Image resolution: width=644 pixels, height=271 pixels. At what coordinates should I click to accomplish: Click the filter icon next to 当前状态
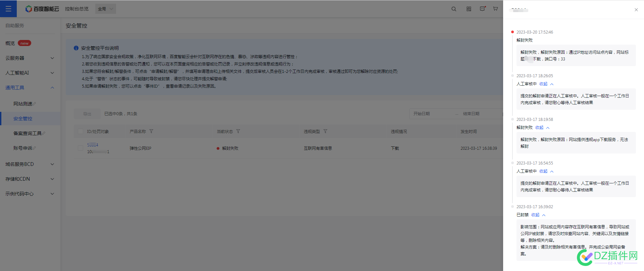[238, 131]
